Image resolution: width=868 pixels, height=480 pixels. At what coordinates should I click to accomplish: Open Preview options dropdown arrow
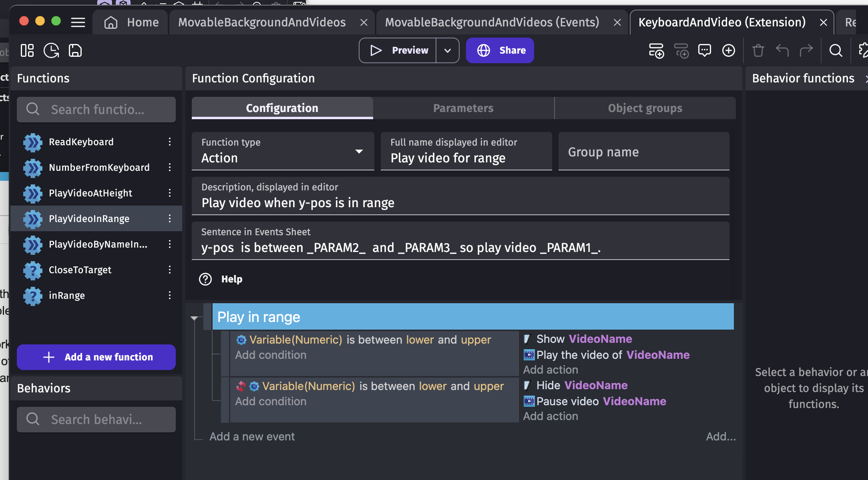[x=448, y=50]
